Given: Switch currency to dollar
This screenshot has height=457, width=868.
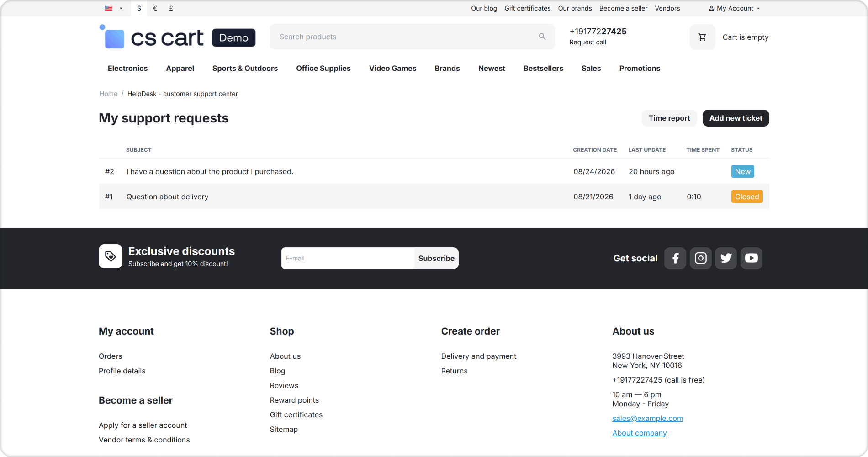Looking at the screenshot, I should (x=139, y=8).
